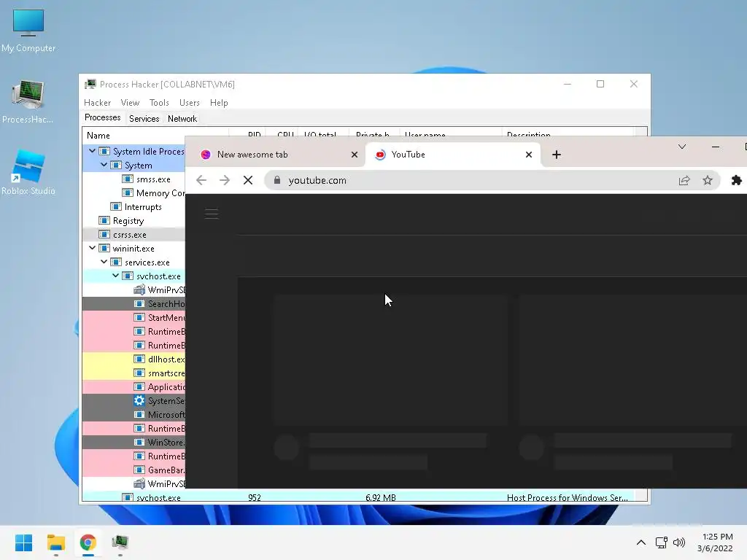Image resolution: width=747 pixels, height=560 pixels.
Task: Click the 6.92 MB private bytes value
Action: point(380,497)
